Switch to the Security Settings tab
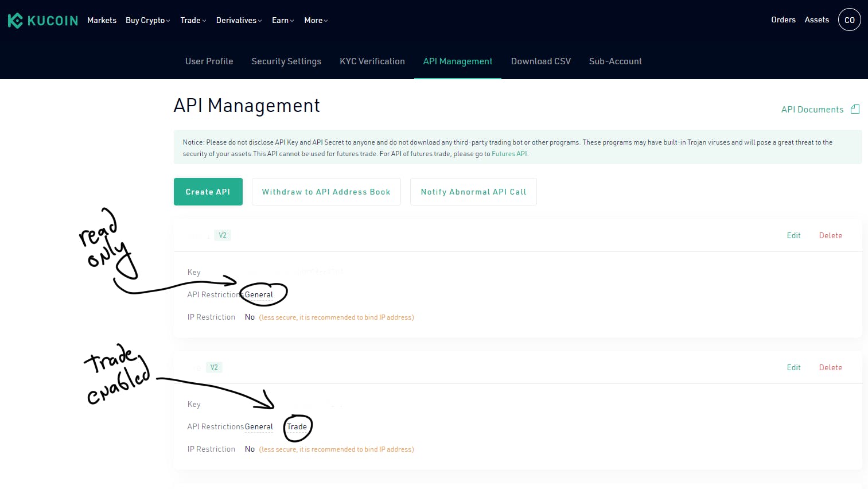This screenshot has height=489, width=868. 286,61
